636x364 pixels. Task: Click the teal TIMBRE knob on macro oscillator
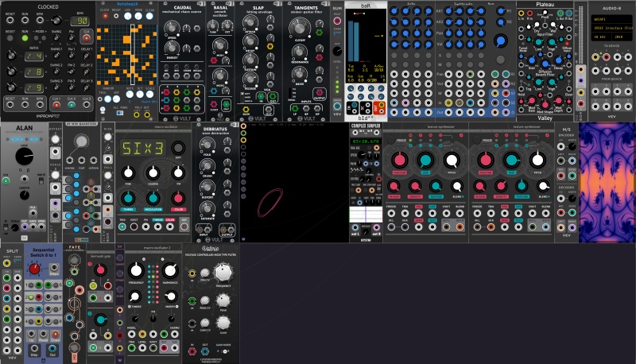pos(128,198)
